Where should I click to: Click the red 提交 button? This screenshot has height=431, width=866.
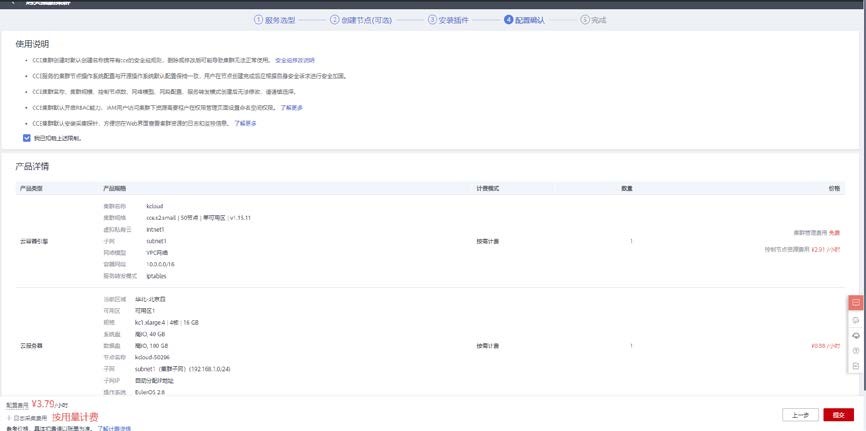[838, 415]
